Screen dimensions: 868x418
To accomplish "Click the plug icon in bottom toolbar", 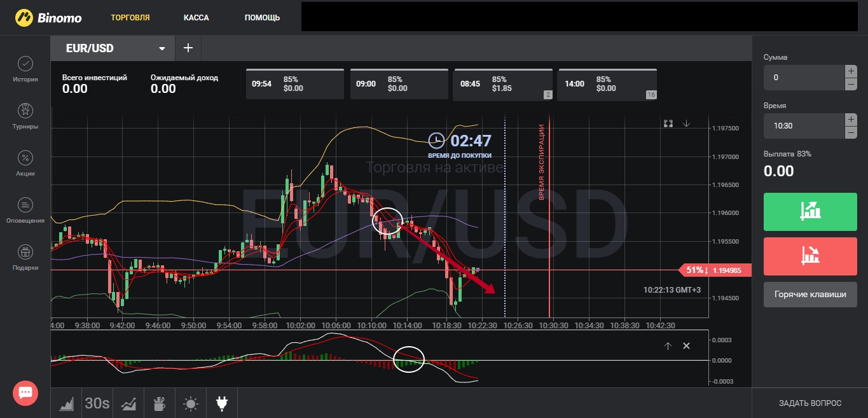I will [x=222, y=403].
